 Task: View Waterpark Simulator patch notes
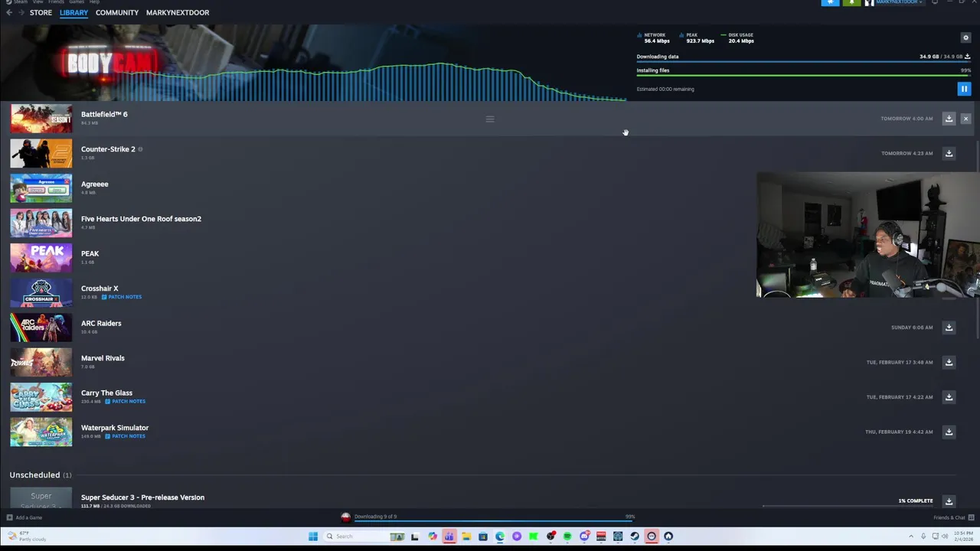pyautogui.click(x=125, y=436)
